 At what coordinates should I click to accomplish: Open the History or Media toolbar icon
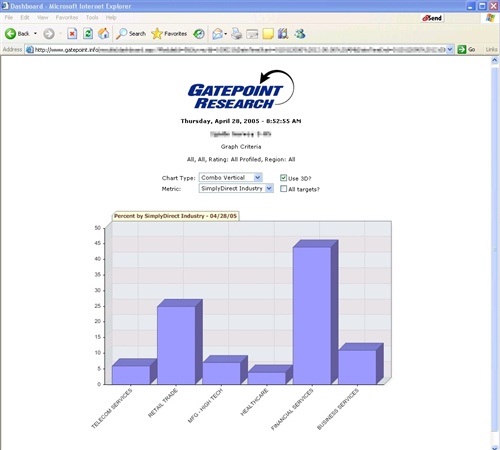(x=199, y=34)
